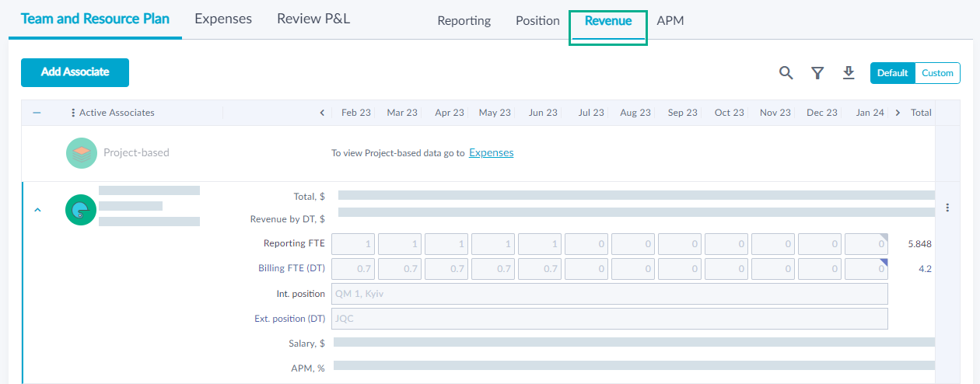Click the Total column header
This screenshot has height=384, width=980.
click(x=921, y=113)
